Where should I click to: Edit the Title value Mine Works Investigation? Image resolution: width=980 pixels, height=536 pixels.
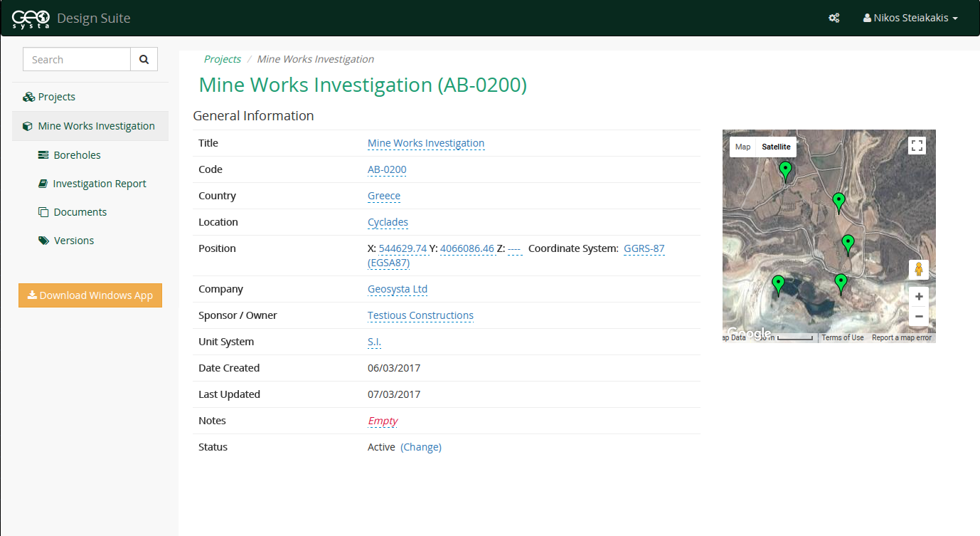[x=426, y=143]
